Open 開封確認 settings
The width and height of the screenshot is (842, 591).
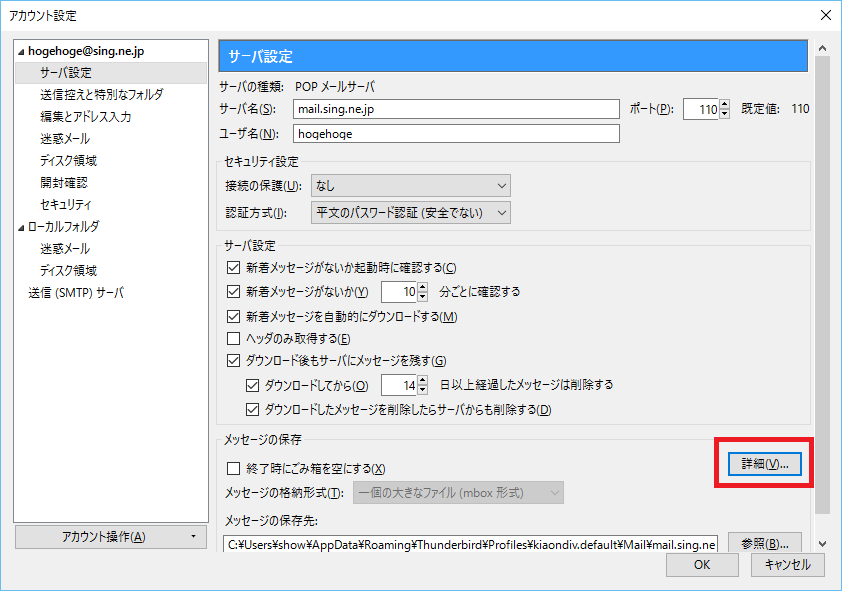click(x=63, y=183)
